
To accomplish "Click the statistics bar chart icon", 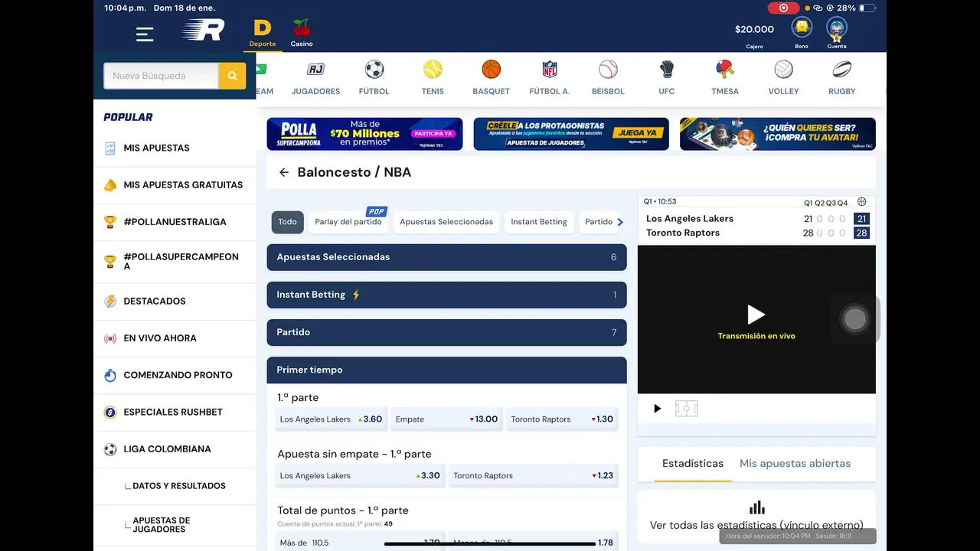I will pyautogui.click(x=757, y=507).
